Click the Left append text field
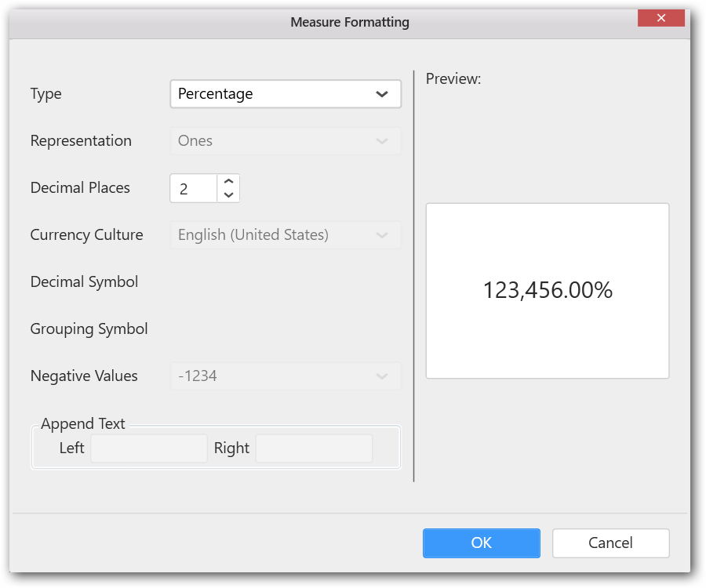The width and height of the screenshot is (706, 588). 149,448
